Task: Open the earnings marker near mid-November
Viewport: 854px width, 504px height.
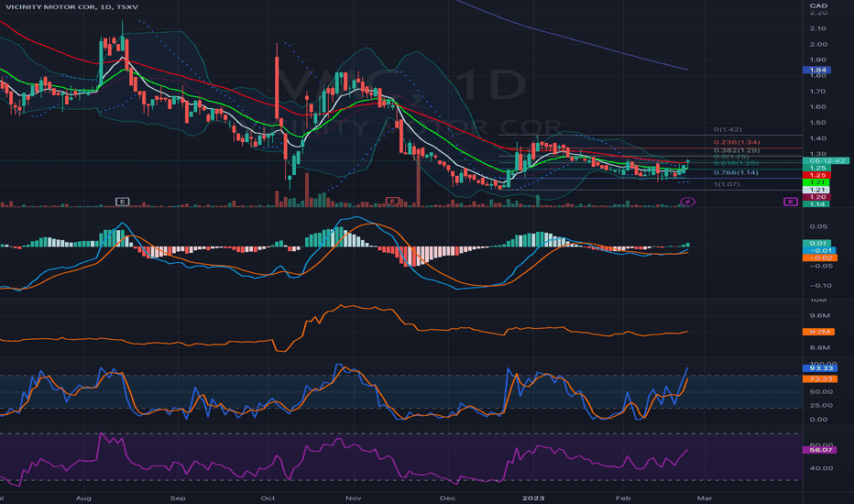Action: coord(392,202)
